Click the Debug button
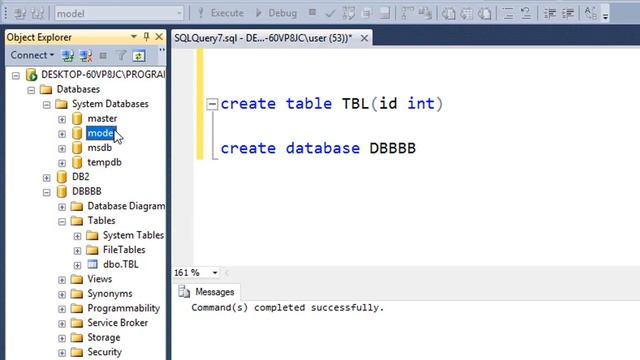Screen dimensions: 640x360 [276, 13]
